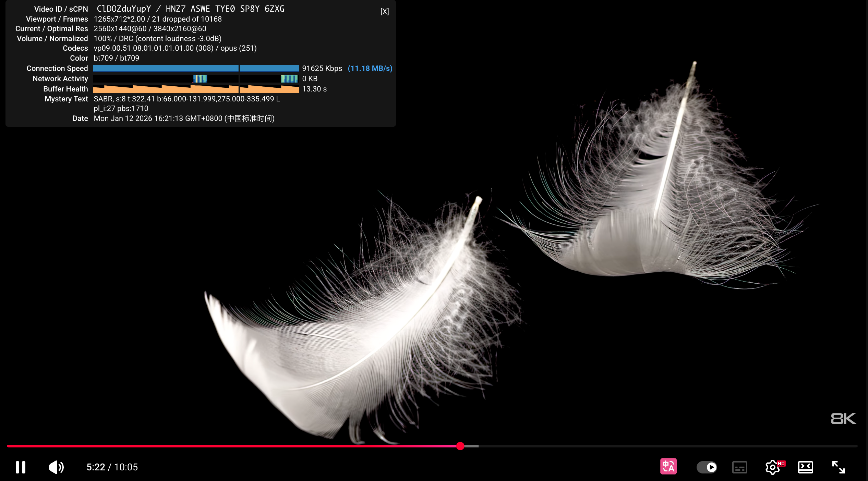
Task: Click the window-mode icon beside fullscreen
Action: (805, 467)
